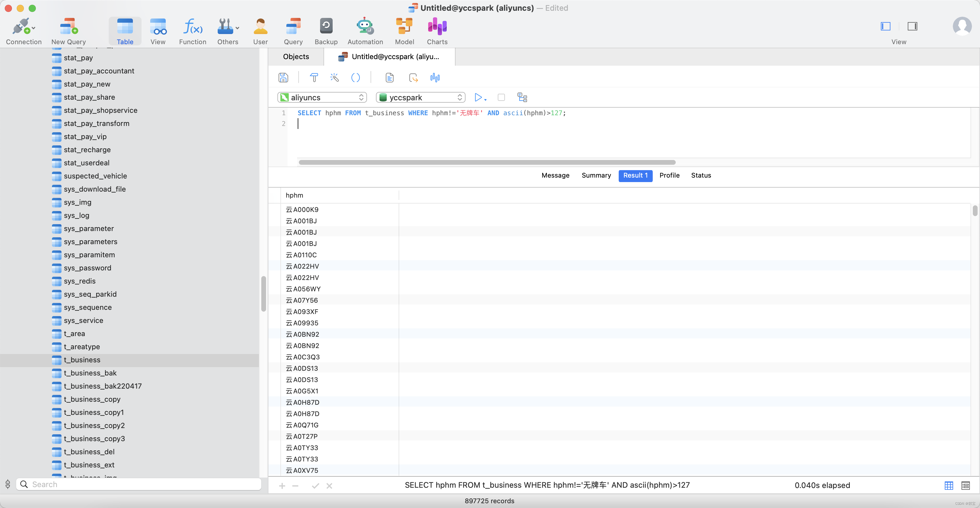Image resolution: width=980 pixels, height=508 pixels.
Task: Click the table list vertical scrollbar
Action: tap(263, 293)
